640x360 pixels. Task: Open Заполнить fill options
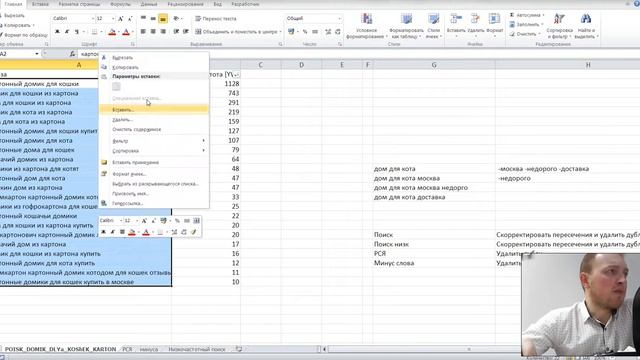(525, 24)
